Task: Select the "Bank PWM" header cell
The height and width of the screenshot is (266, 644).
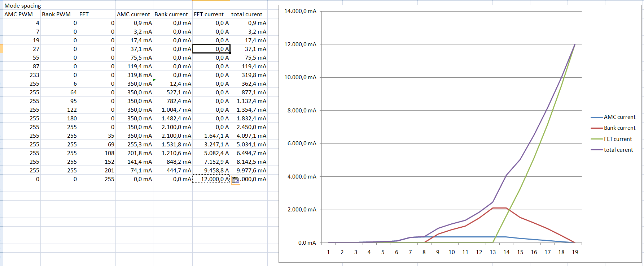Action: pos(56,14)
